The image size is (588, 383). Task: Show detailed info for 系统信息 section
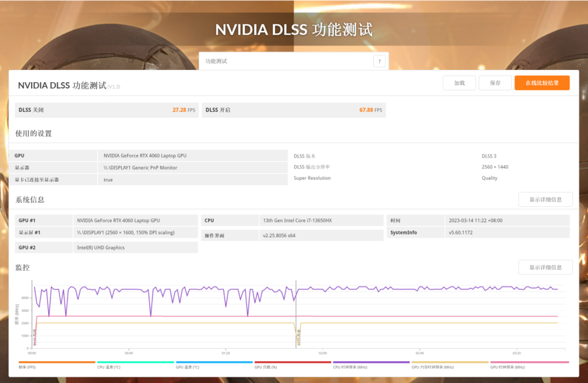pyautogui.click(x=544, y=199)
